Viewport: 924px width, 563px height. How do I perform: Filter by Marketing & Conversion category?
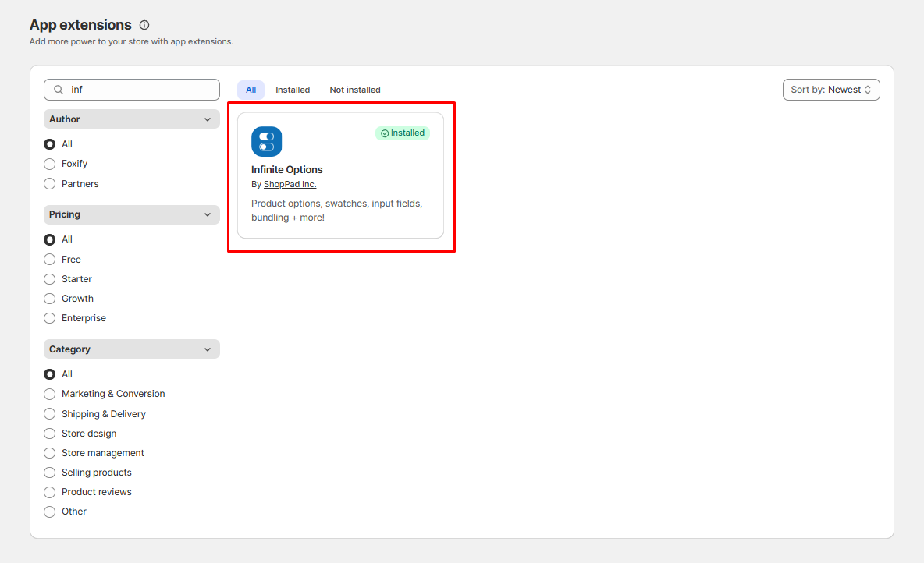[x=50, y=394]
